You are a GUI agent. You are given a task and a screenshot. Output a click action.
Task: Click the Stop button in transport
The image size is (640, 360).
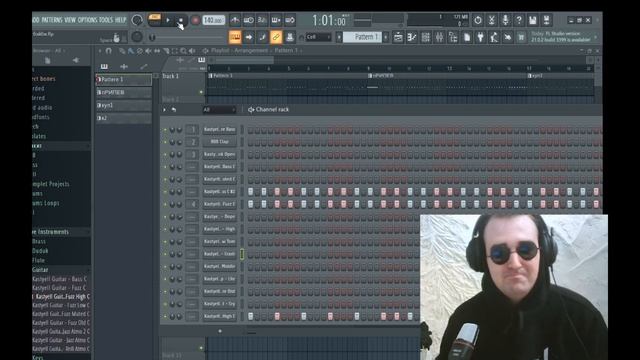pyautogui.click(x=181, y=20)
